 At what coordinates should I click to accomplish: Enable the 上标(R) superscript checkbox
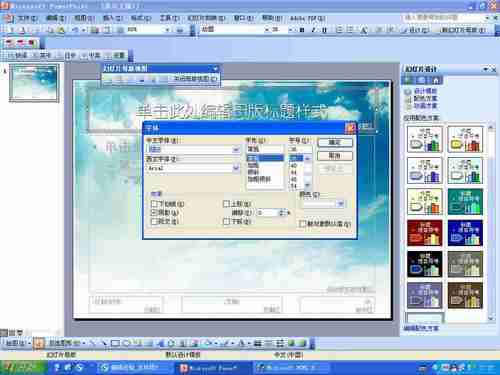pyautogui.click(x=226, y=204)
